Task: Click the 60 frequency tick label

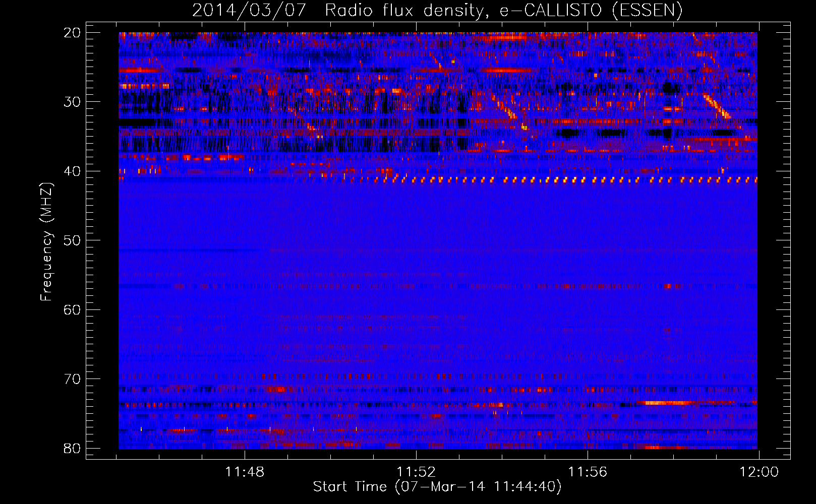Action: [72, 309]
